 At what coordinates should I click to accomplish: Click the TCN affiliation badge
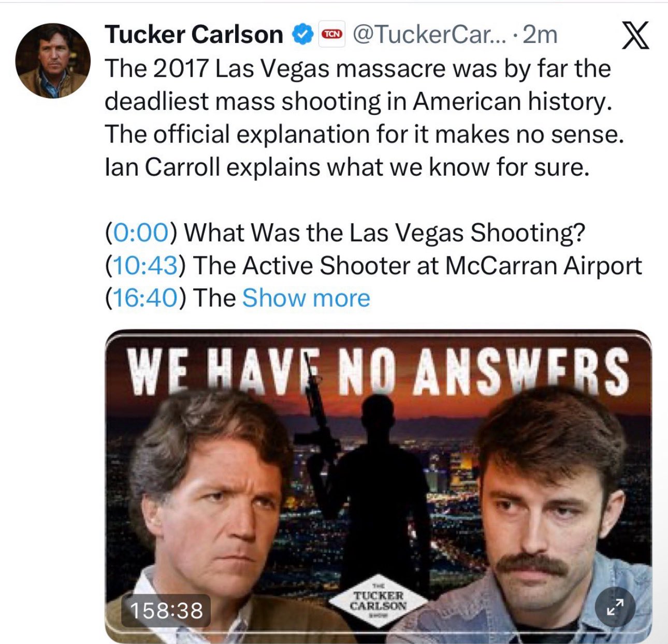click(x=332, y=35)
